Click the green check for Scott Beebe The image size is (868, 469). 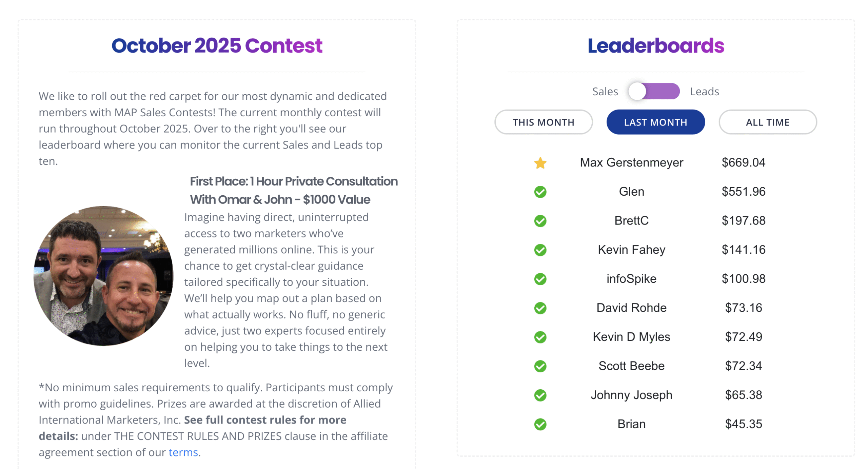540,366
